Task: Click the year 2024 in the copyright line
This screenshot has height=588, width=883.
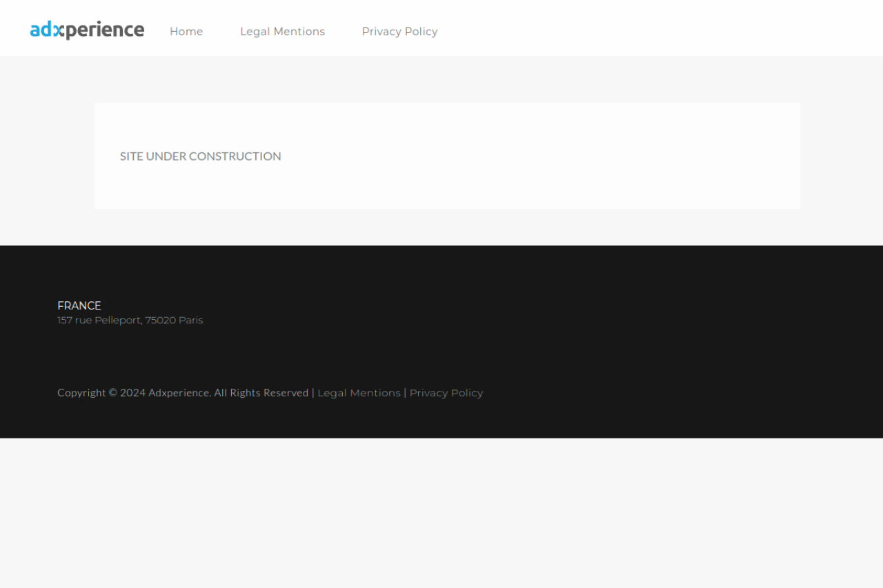Action: pos(132,393)
